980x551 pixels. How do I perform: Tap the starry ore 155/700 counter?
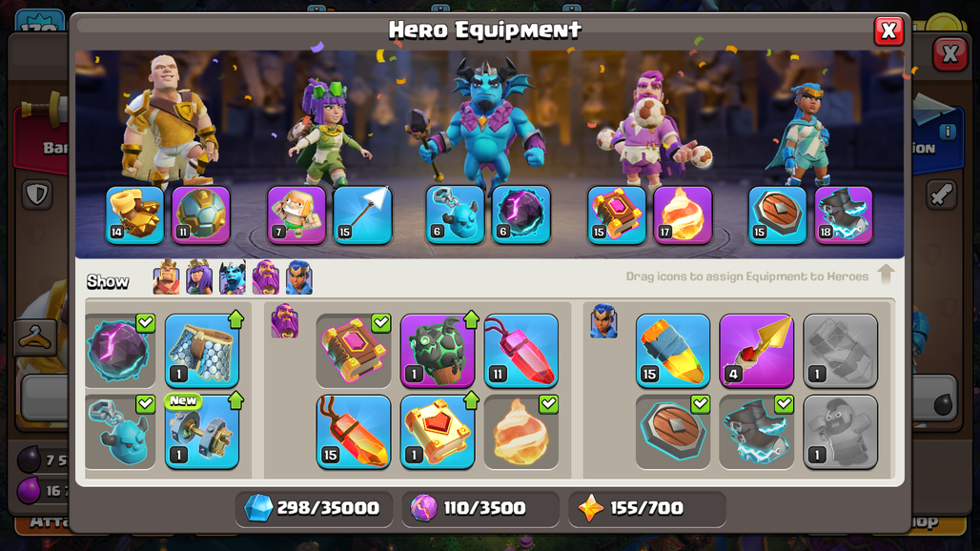[647, 508]
